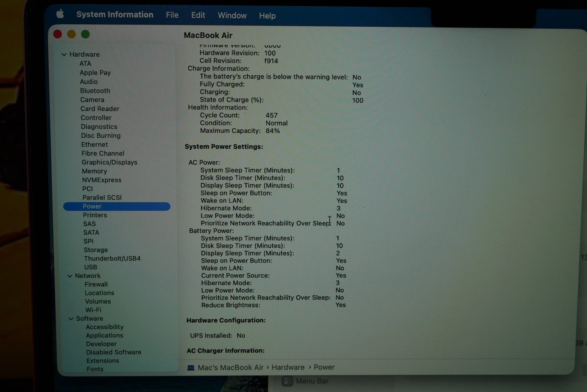Viewport: 587px width, 392px height.
Task: Select Memory in the sidebar
Action: [95, 171]
